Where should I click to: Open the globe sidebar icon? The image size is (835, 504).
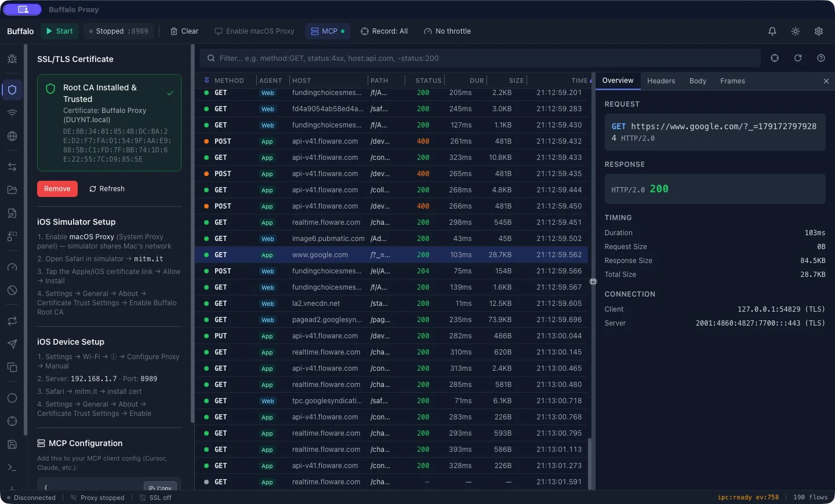coord(12,136)
